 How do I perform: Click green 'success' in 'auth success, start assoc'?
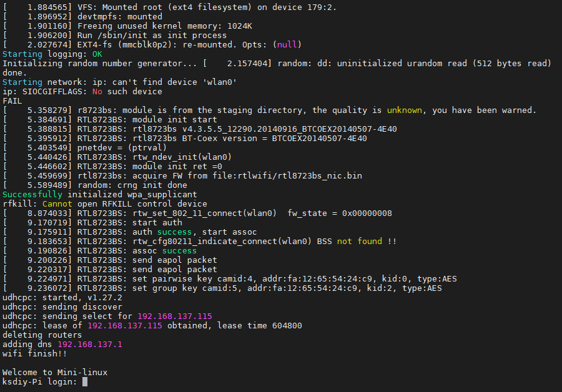pyautogui.click(x=175, y=232)
